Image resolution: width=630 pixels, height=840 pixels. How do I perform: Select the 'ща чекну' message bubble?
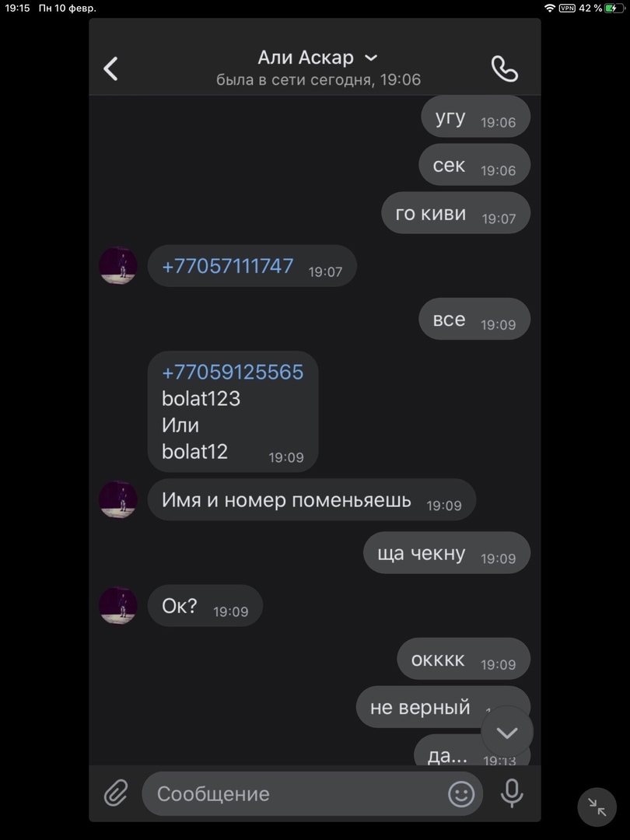coord(446,553)
